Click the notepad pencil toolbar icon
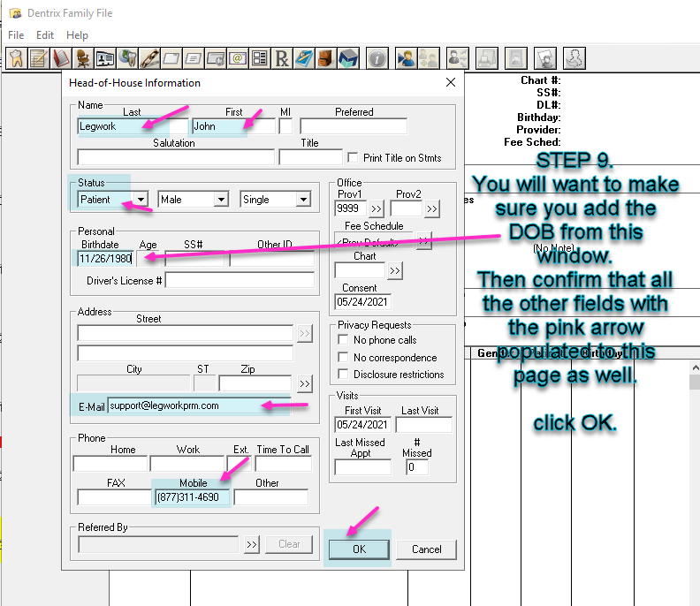The image size is (700, 606). point(39,58)
